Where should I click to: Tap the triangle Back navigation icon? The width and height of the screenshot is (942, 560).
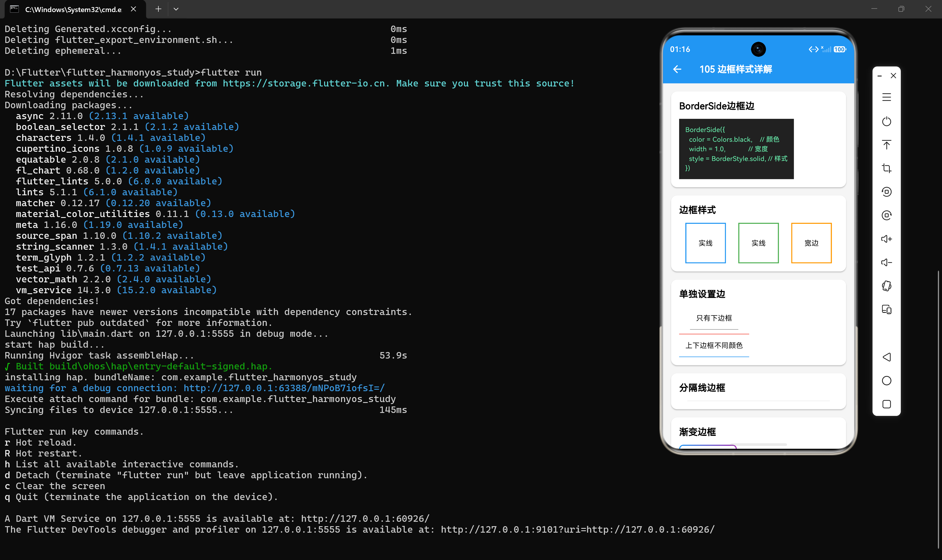(886, 357)
